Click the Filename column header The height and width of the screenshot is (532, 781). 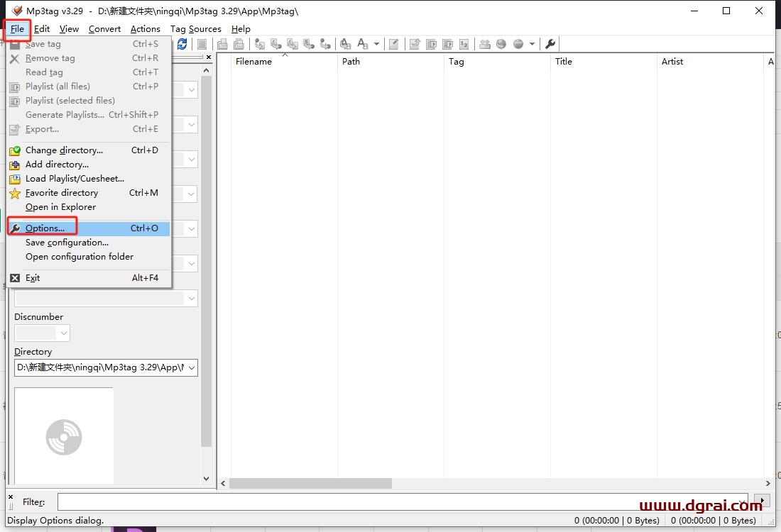(x=284, y=62)
